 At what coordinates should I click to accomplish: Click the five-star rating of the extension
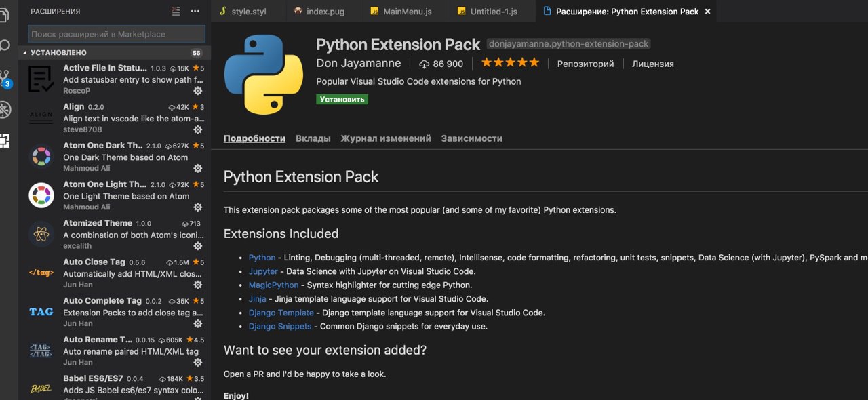point(510,63)
